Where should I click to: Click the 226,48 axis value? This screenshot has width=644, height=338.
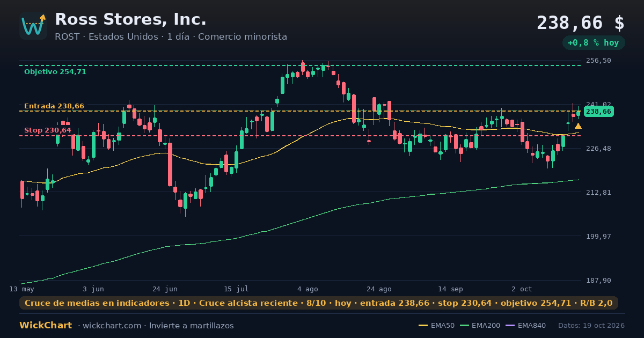point(598,149)
